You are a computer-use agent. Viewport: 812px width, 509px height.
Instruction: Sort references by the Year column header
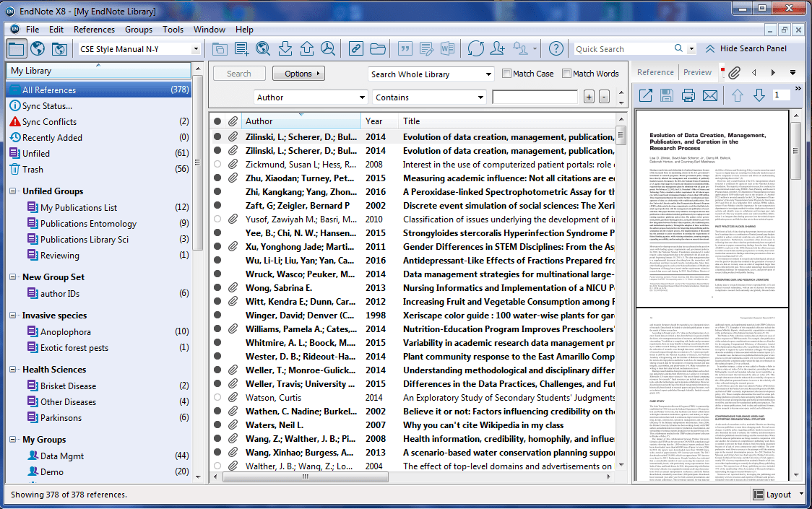point(379,121)
